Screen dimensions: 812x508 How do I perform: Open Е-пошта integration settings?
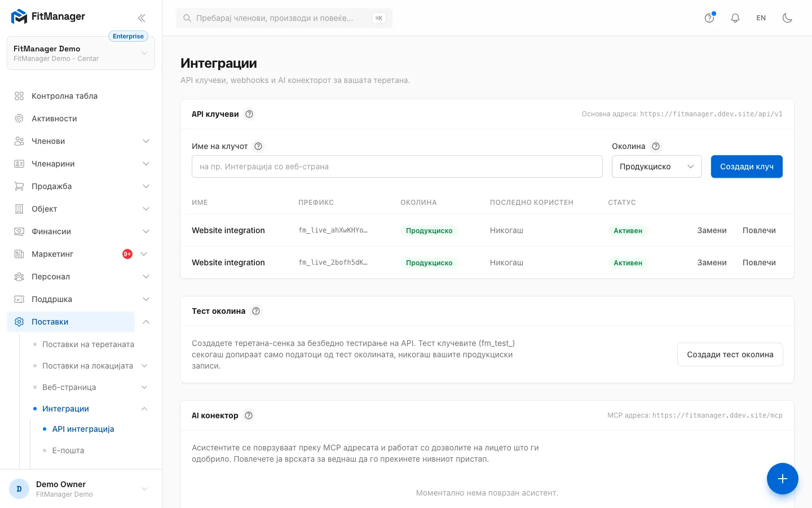68,450
